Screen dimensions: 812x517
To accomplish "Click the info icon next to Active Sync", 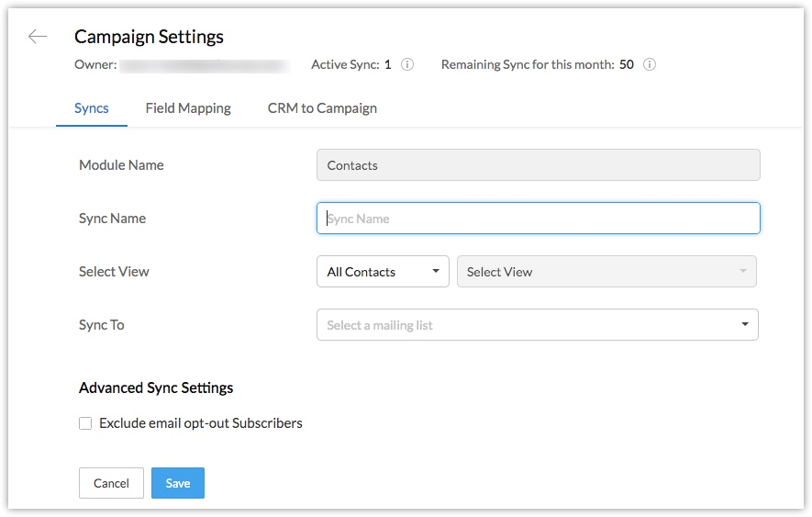I will [407, 65].
